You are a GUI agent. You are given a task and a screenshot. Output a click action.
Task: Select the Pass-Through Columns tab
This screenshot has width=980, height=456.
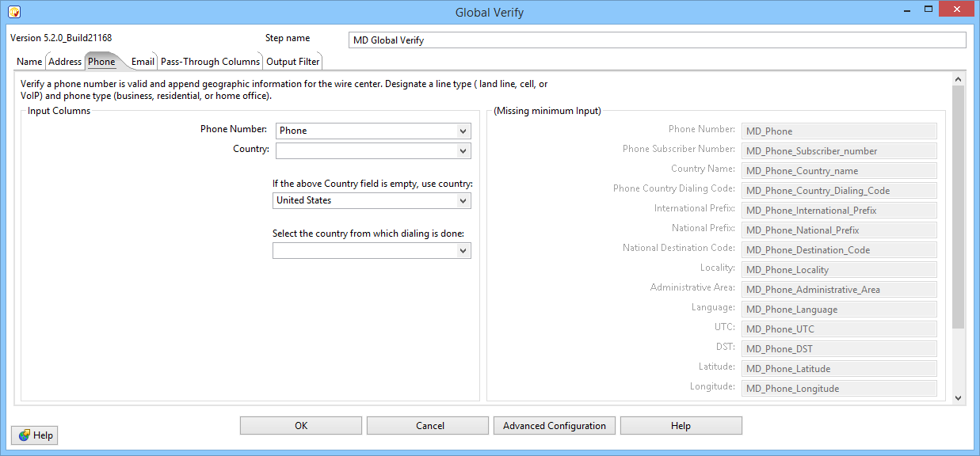pos(210,62)
